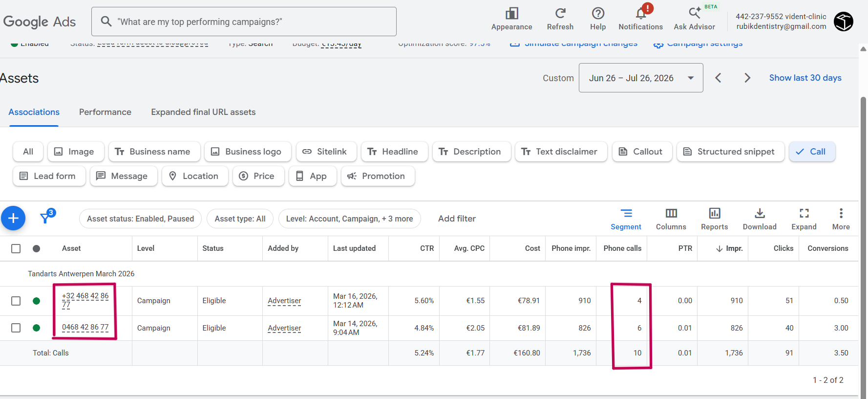
Task: Toggle status dot of +32 468 42 86 77
Action: click(36, 301)
